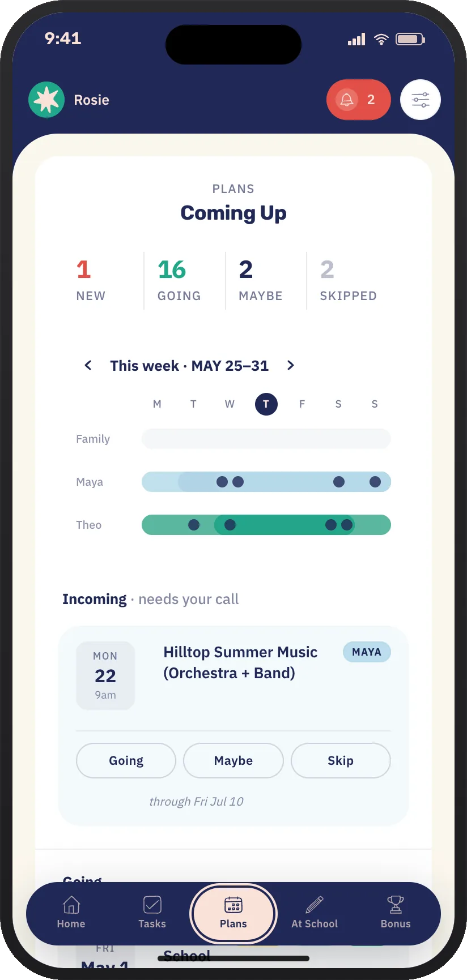Mark Hilltop Summer Music as Going
This screenshot has width=467, height=980.
(x=126, y=760)
